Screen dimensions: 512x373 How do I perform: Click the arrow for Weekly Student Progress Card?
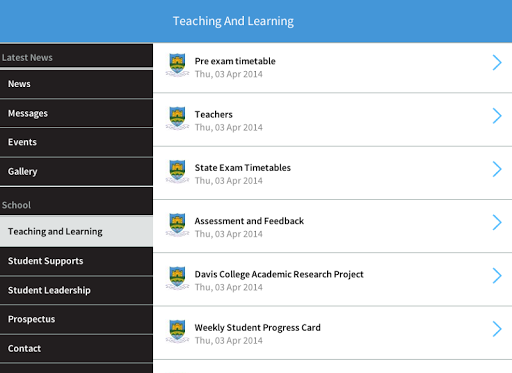pos(497,329)
